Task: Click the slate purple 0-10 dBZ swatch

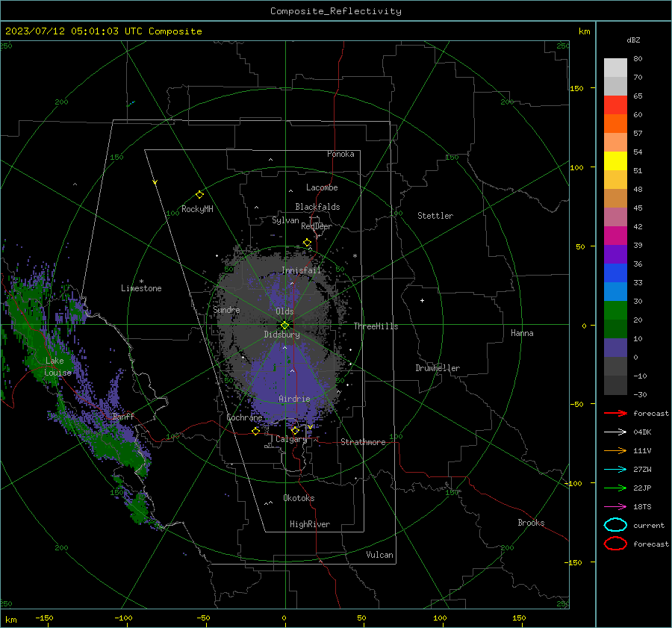Action: (615, 347)
